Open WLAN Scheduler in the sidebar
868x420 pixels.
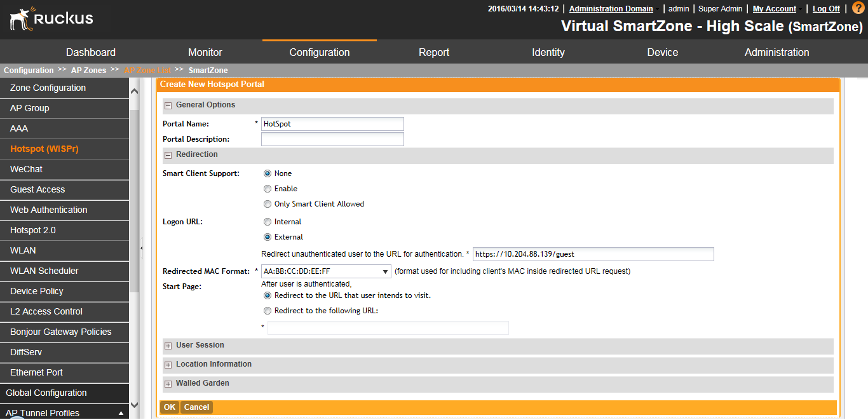click(64, 271)
